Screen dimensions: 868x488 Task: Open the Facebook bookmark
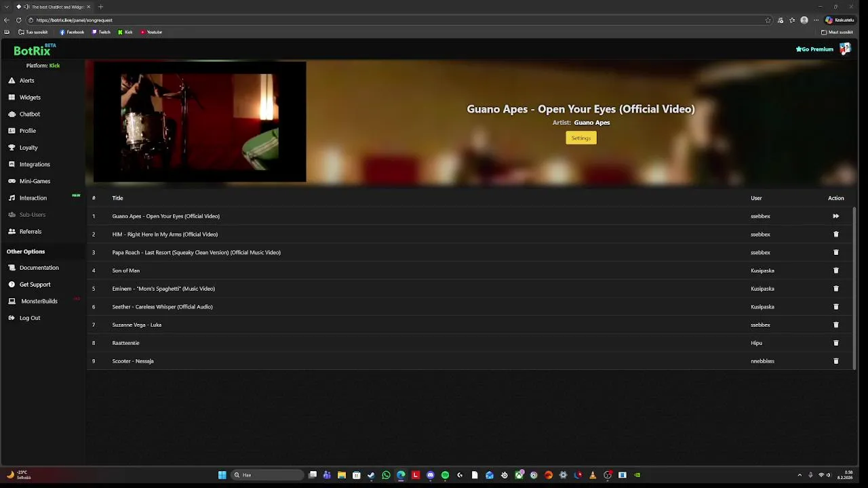click(72, 32)
